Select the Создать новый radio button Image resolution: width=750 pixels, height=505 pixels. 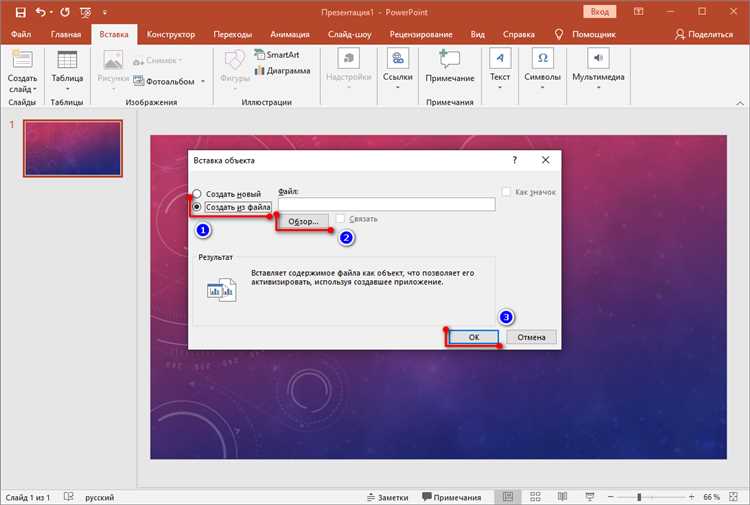point(197,194)
